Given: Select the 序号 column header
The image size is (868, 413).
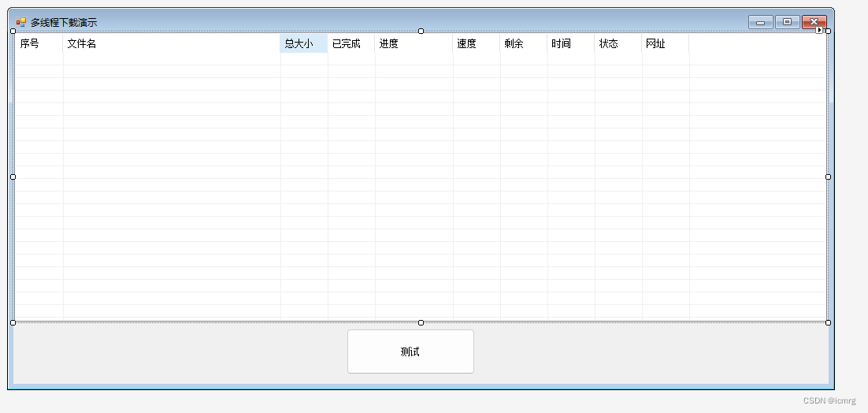Looking at the screenshot, I should click(x=39, y=43).
